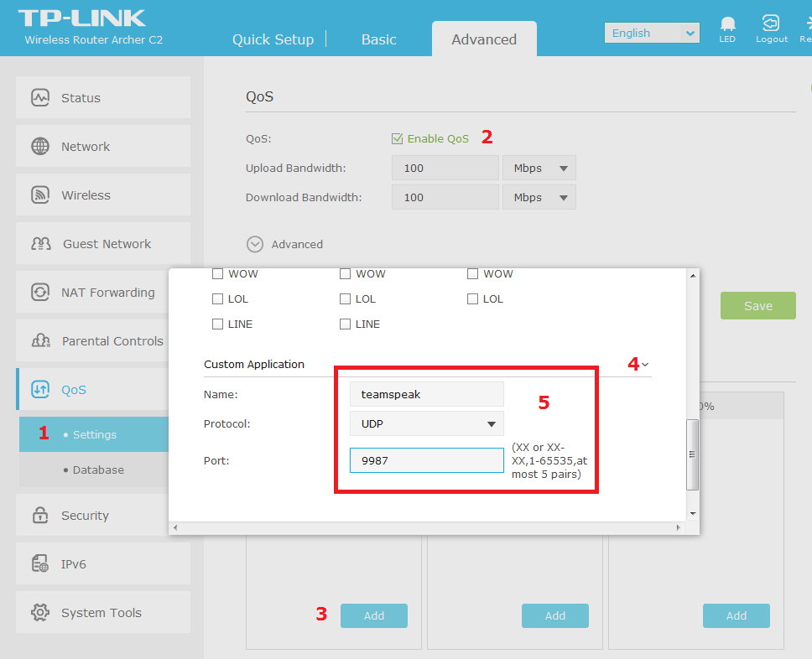This screenshot has width=812, height=659.
Task: Click the Port input field
Action: coord(426,460)
